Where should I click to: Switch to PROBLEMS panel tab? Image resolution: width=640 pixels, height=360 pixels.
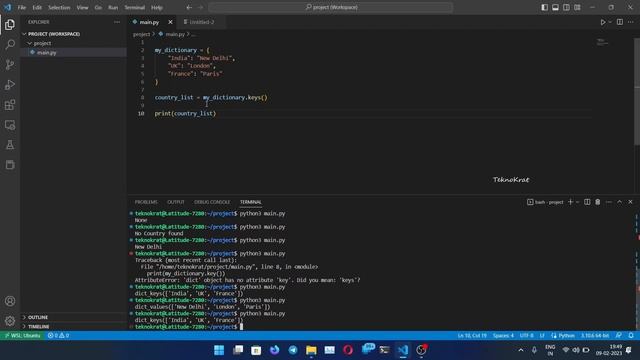[x=146, y=202]
